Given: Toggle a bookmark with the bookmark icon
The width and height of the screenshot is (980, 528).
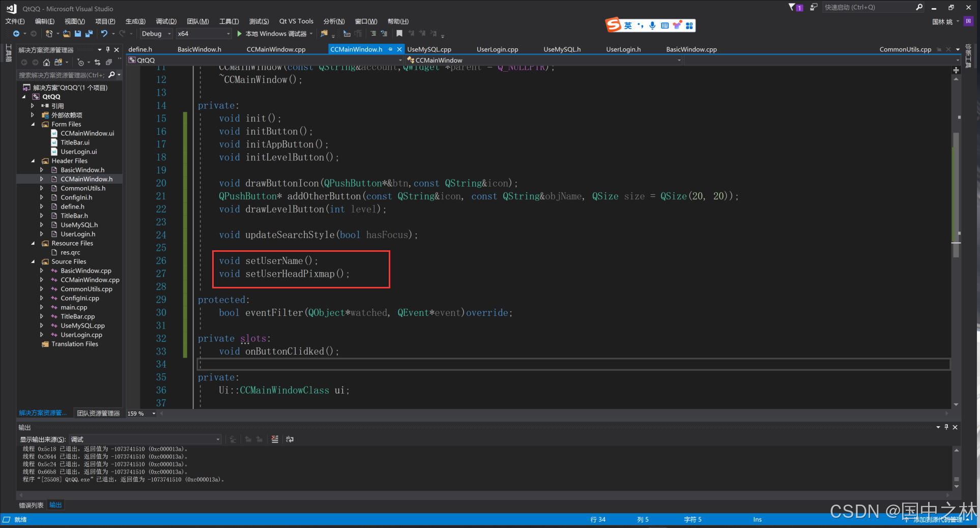Looking at the screenshot, I should coord(399,34).
